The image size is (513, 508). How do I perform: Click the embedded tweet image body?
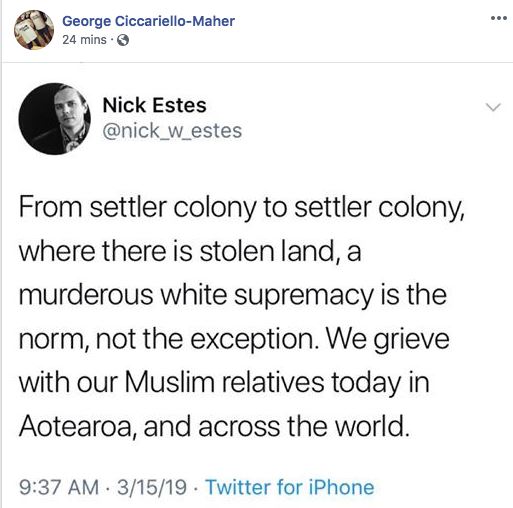click(256, 285)
